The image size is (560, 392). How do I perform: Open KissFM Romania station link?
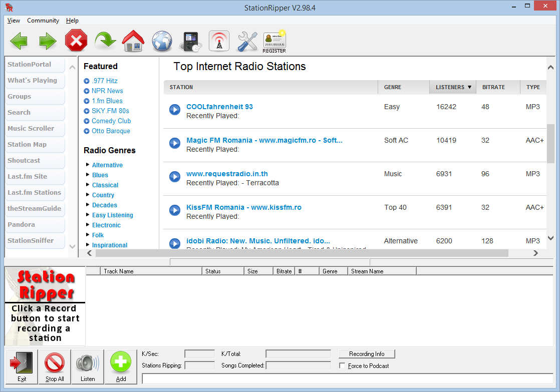244,207
